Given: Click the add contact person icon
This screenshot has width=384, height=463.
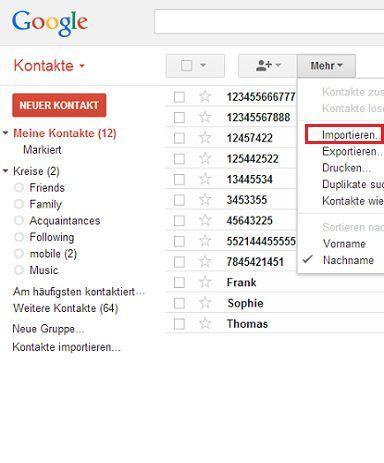Looking at the screenshot, I should tap(264, 65).
